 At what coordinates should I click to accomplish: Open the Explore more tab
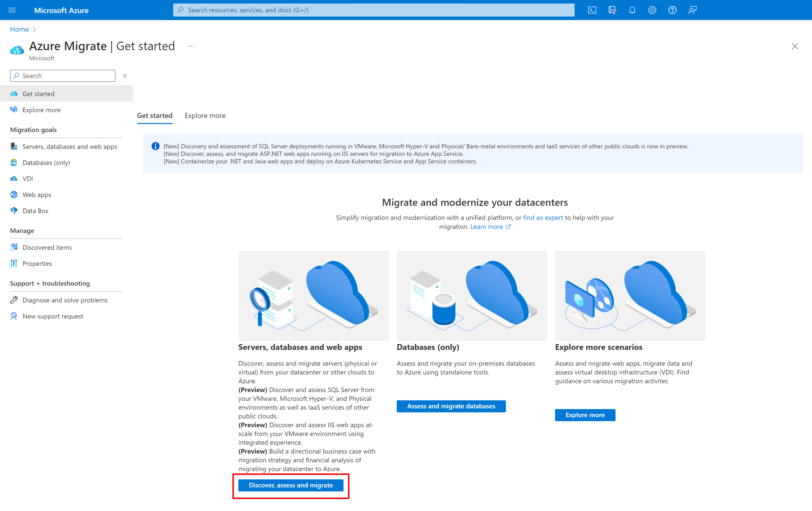(205, 115)
